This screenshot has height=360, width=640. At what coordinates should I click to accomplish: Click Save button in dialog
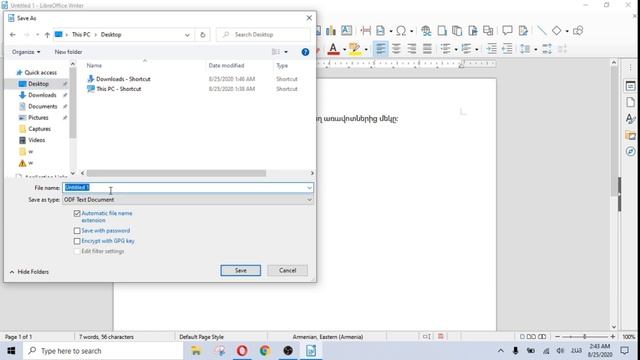(x=240, y=270)
